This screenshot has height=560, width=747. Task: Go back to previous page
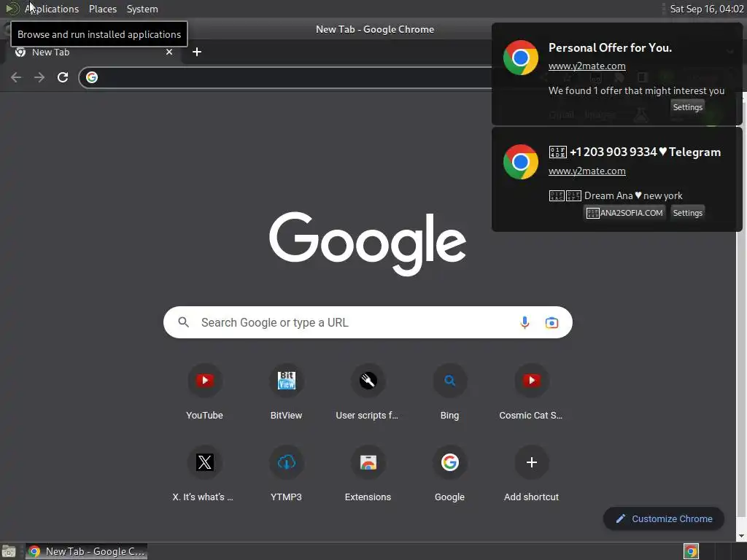click(x=16, y=77)
